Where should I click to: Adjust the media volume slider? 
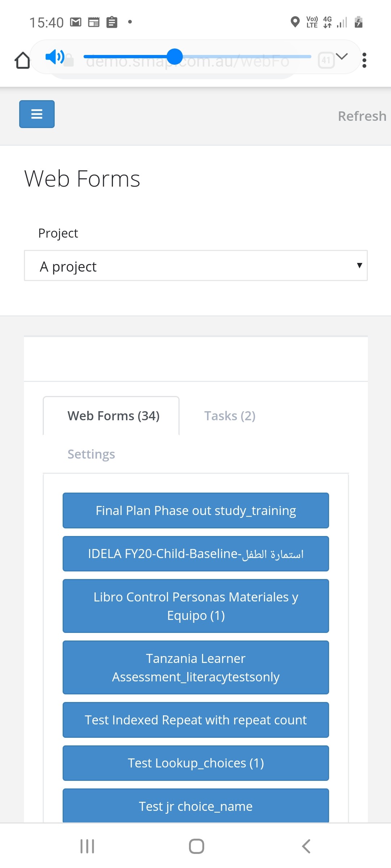(175, 57)
